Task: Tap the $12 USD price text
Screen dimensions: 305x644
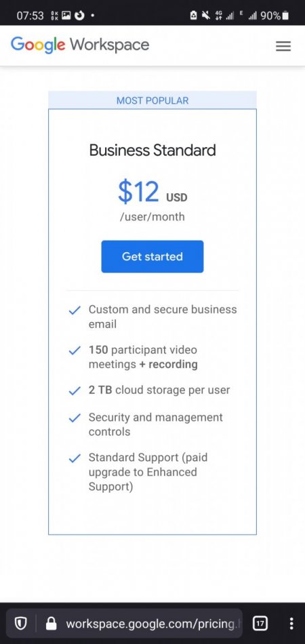Action: 152,193
